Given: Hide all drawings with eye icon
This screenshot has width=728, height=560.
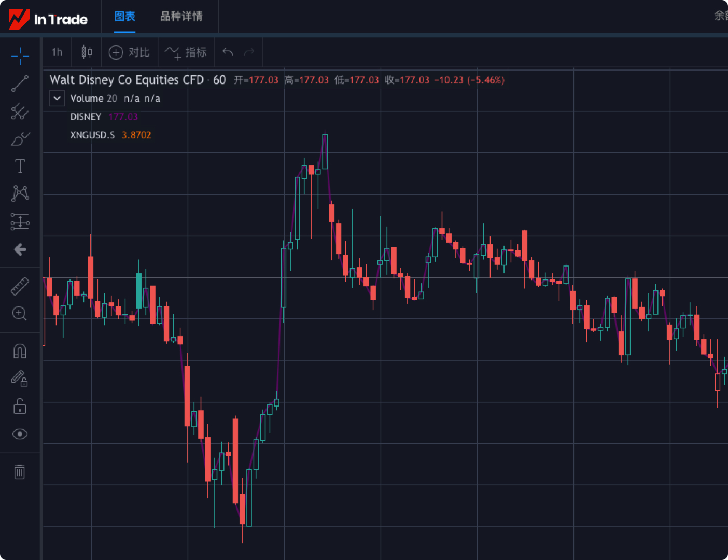Looking at the screenshot, I should click(20, 434).
